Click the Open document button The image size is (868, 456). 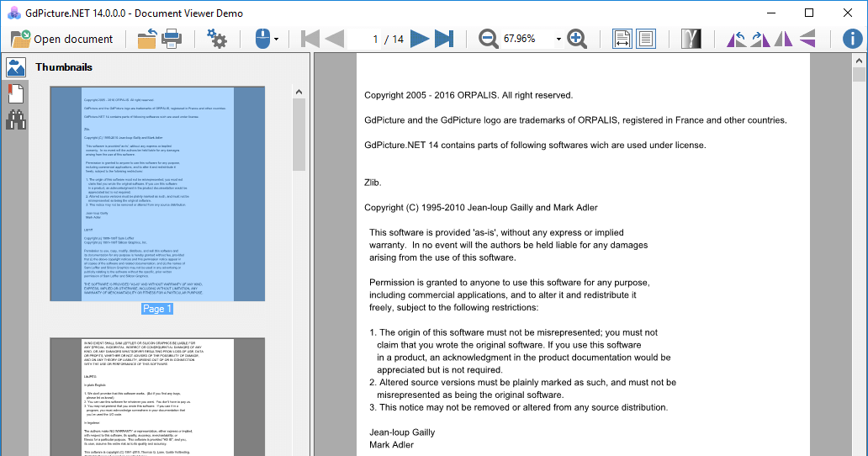pyautogui.click(x=62, y=39)
